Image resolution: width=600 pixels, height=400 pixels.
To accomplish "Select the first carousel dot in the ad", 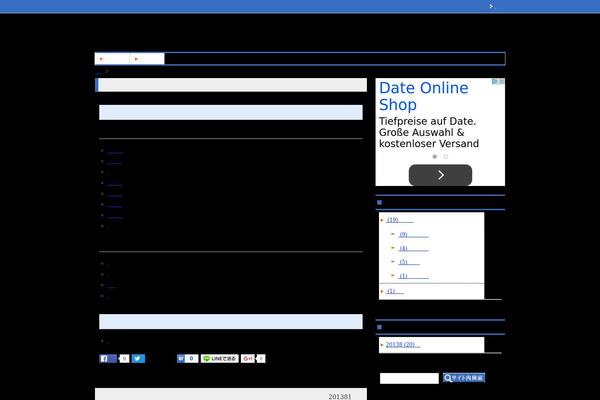I will (435, 157).
